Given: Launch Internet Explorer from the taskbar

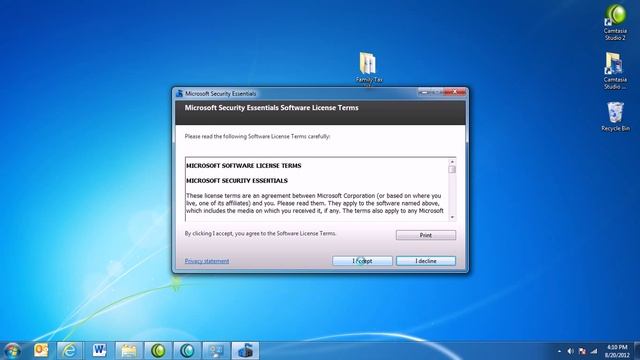Looking at the screenshot, I should tap(69, 351).
